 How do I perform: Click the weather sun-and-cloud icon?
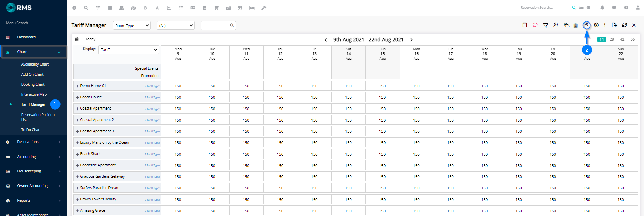pyautogui.click(x=566, y=25)
